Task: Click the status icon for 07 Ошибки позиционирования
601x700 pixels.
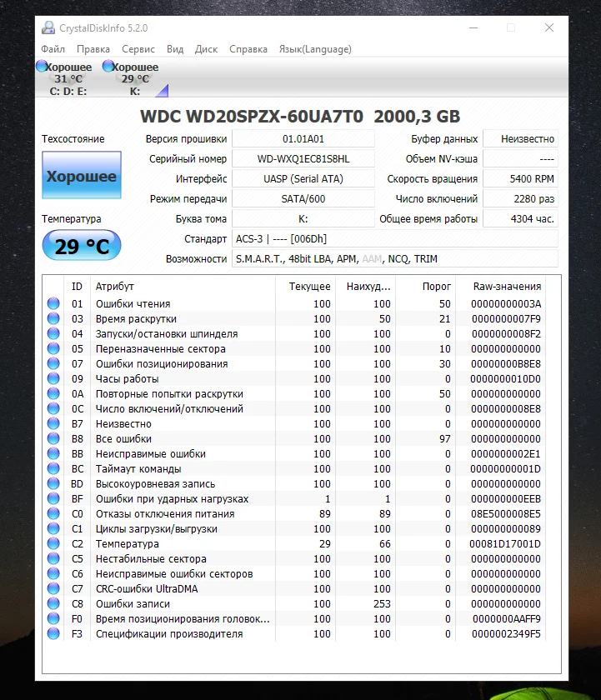Action: 53,364
